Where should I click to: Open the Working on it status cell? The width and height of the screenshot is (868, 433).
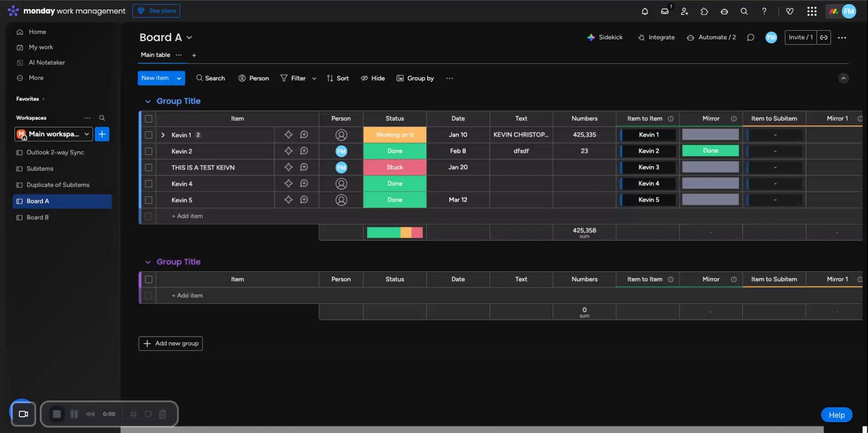pos(395,135)
